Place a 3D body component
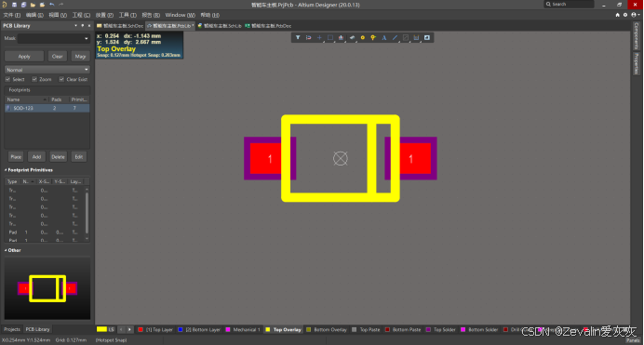The width and height of the screenshot is (644, 345). [352, 38]
